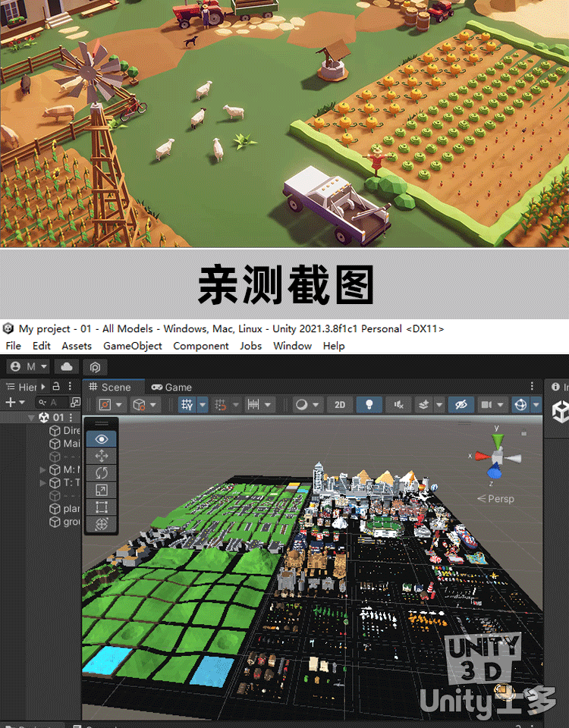Viewport: 569px width, 728px height.
Task: Open Hierarchy panel kebab menu
Action: 70,386
